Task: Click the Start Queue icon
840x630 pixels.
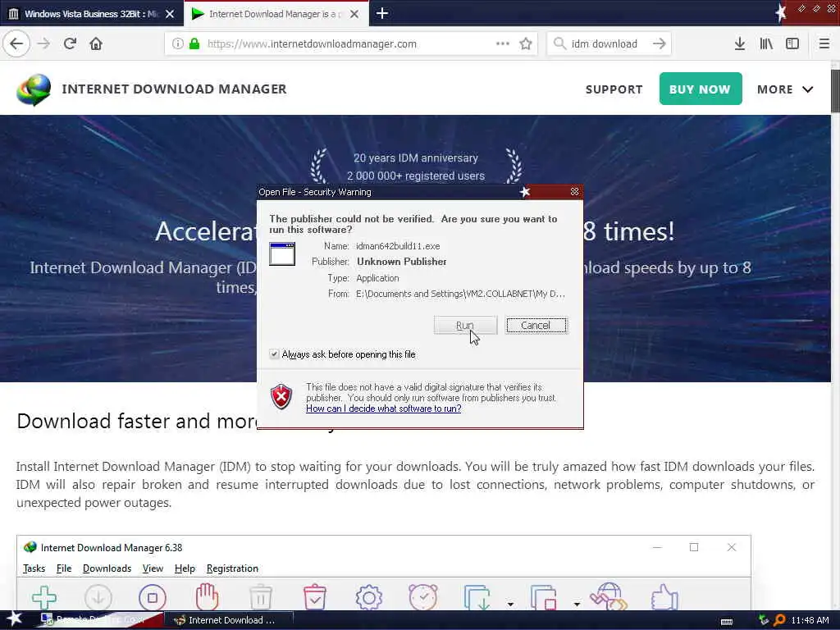Action: [477, 597]
